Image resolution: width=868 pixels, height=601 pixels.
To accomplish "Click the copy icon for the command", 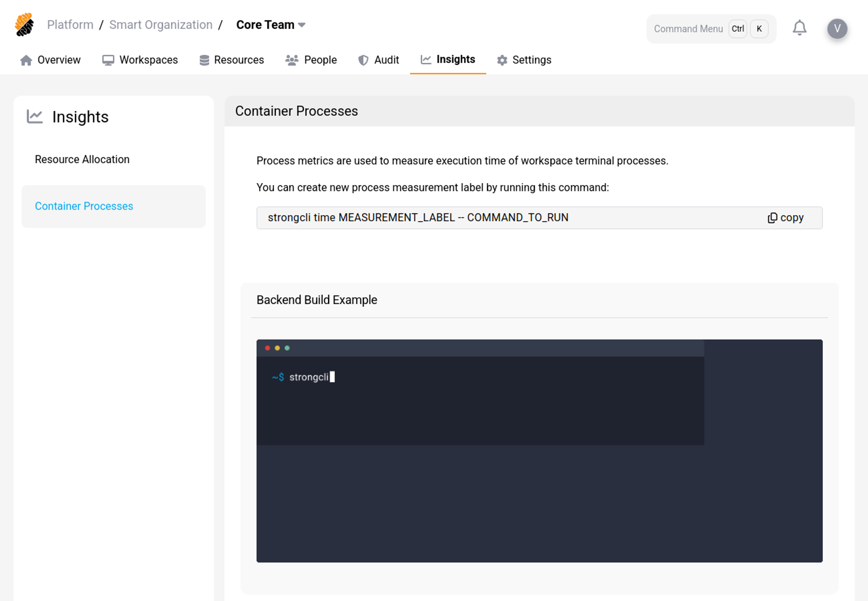I will [772, 218].
